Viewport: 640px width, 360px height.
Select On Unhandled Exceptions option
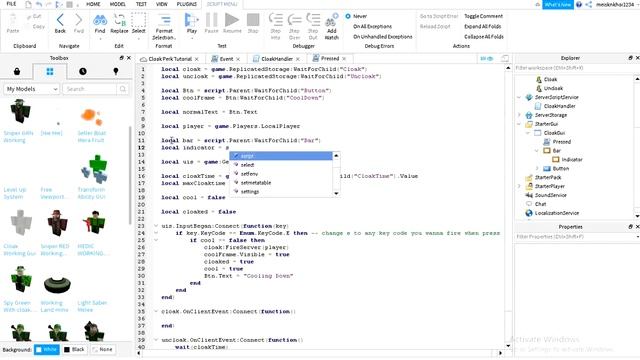click(382, 36)
